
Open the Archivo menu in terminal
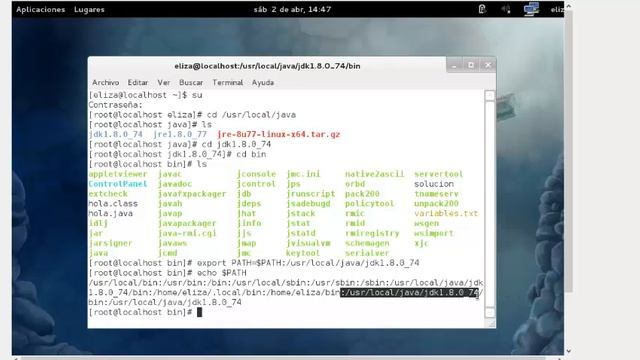pos(105,82)
